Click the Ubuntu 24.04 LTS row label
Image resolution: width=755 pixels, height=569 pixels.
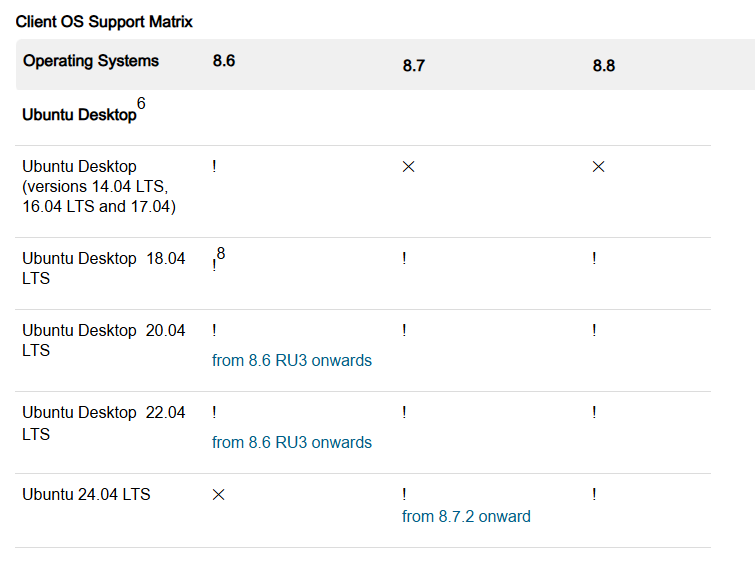click(x=86, y=494)
